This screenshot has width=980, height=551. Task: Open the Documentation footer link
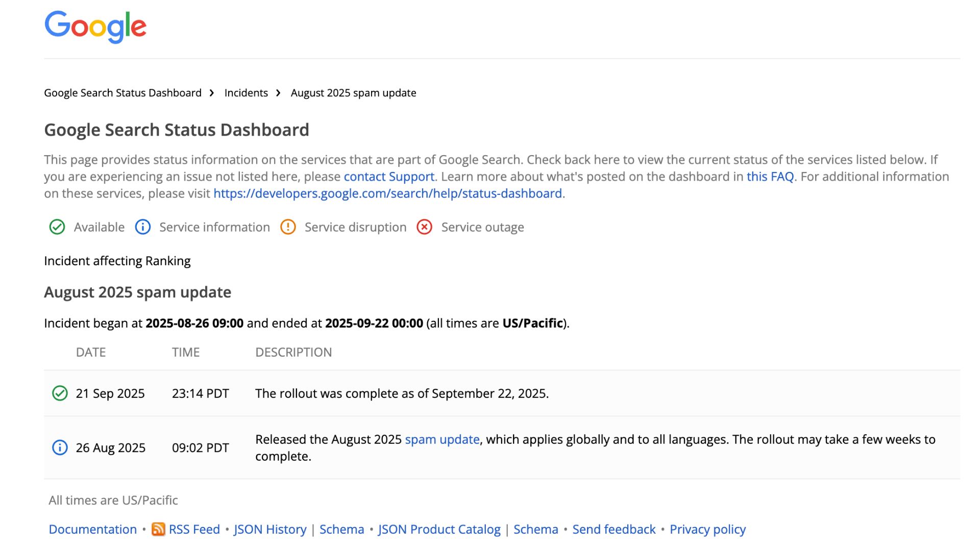pyautogui.click(x=93, y=530)
